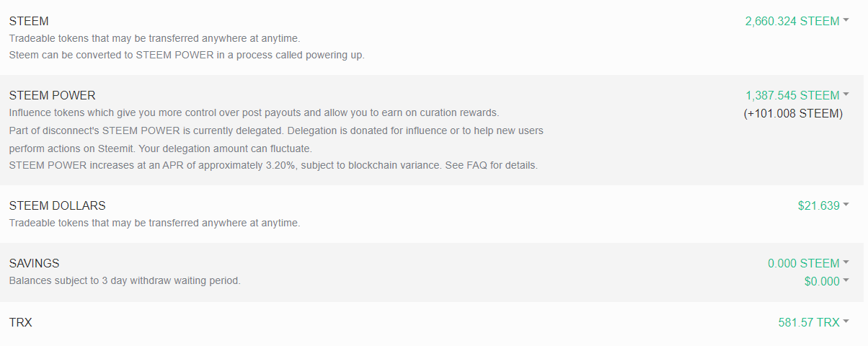Expand the 1,387.545 STEEM power menu
This screenshot has width=868, height=346.
(x=792, y=95)
